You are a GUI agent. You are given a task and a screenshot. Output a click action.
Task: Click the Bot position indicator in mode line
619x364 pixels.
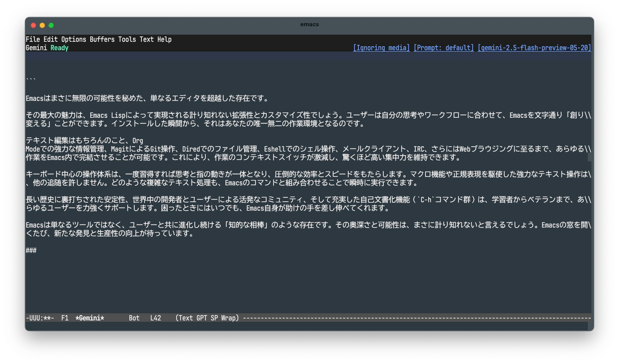134,318
